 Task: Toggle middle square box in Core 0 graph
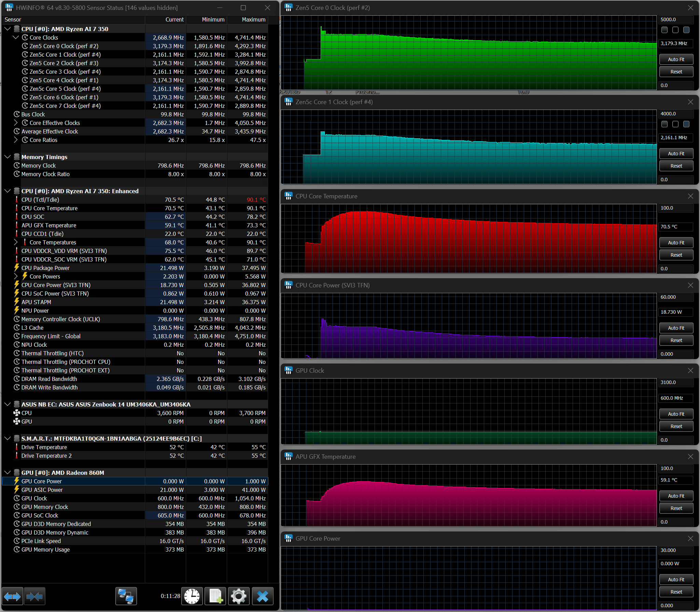tap(675, 30)
